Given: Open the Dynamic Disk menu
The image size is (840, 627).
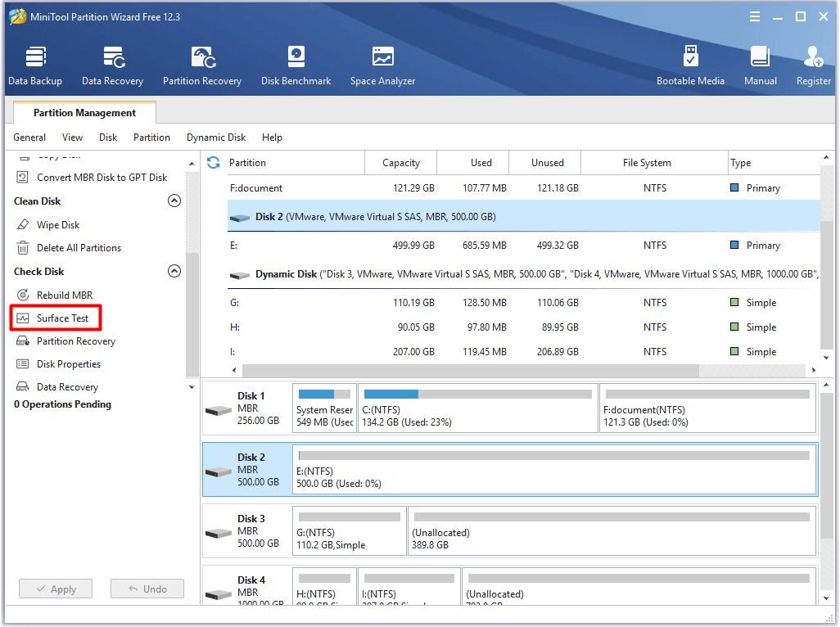Looking at the screenshot, I should pyautogui.click(x=216, y=137).
